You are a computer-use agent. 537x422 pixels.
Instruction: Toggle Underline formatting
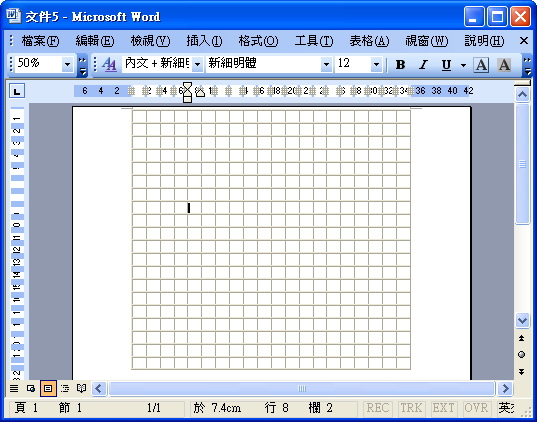coord(446,64)
